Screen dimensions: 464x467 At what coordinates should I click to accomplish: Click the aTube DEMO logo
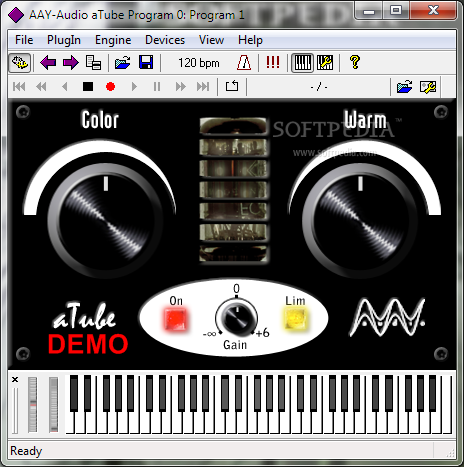[87, 328]
